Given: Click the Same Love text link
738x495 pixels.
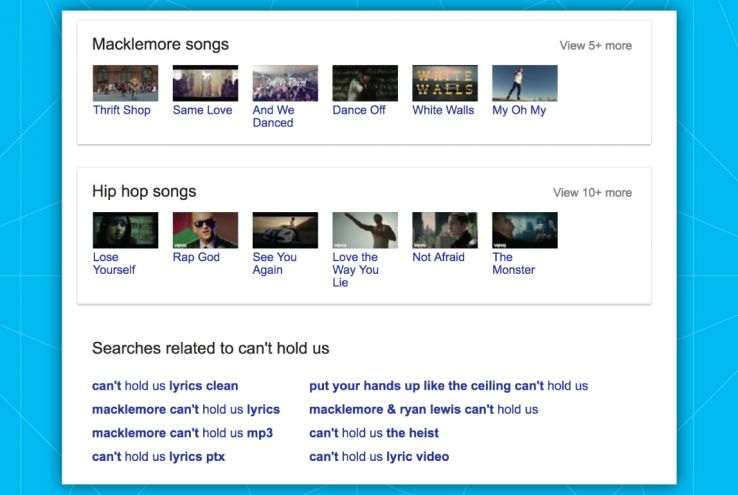Looking at the screenshot, I should 202,110.
